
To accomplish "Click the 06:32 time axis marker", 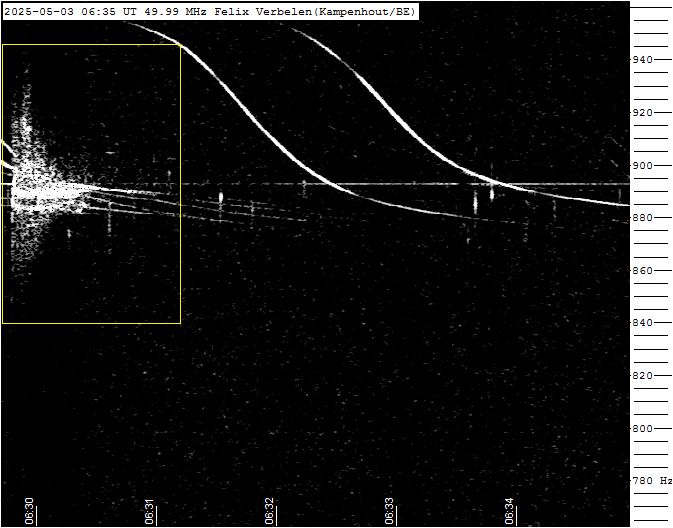I will [x=269, y=511].
